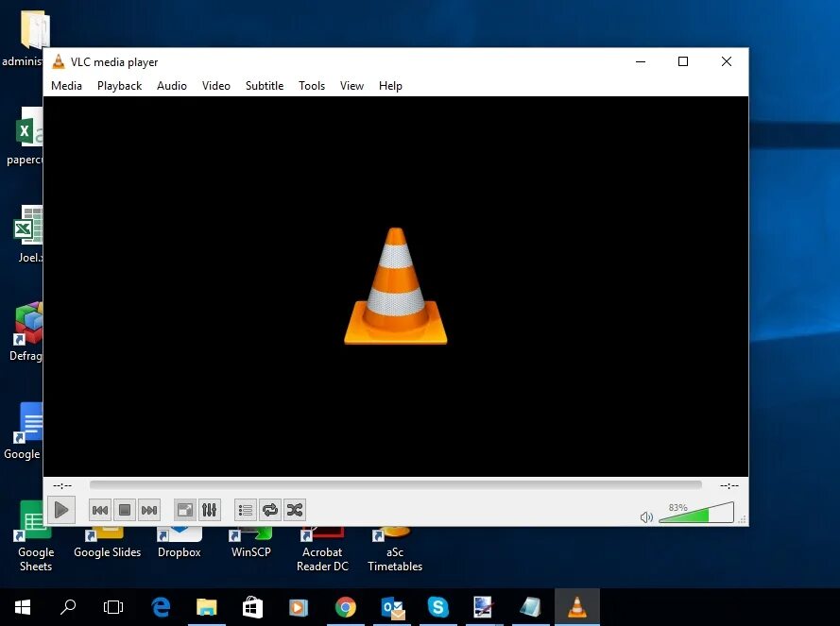The height and width of the screenshot is (626, 840).
Task: Adjust the 83% volume slider
Action: (x=696, y=513)
